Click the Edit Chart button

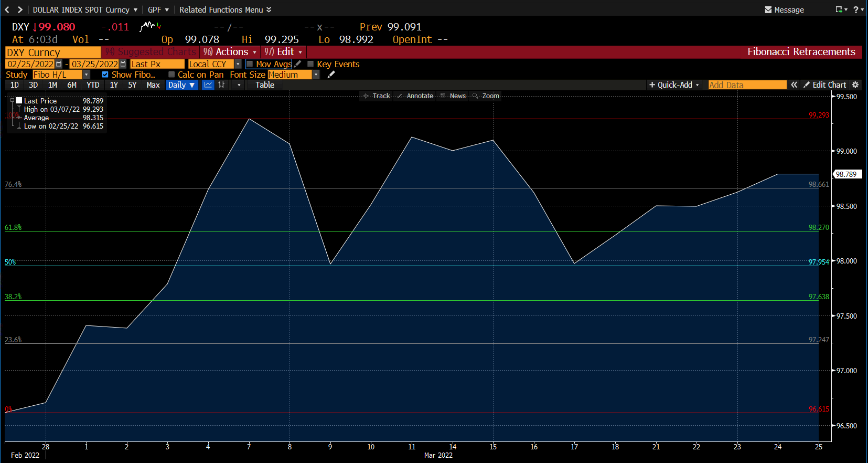[824, 85]
